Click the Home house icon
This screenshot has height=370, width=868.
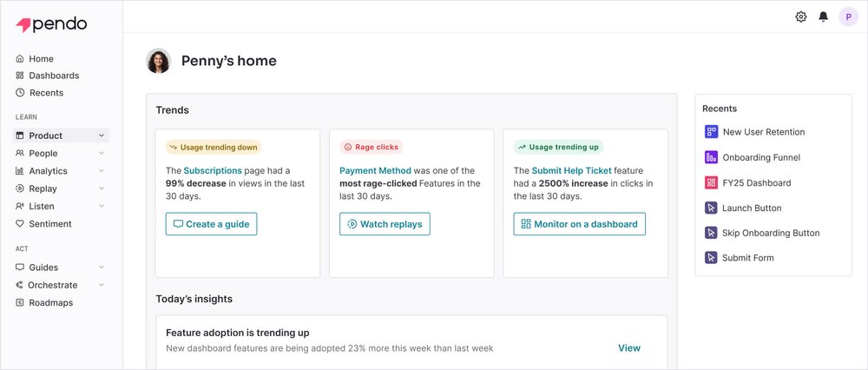(20, 59)
